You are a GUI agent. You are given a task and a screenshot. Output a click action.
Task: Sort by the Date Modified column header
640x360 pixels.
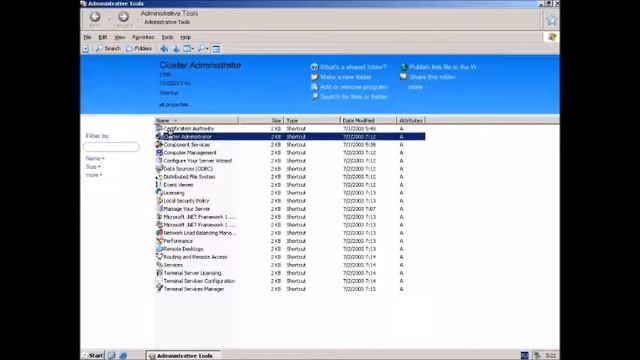[x=368, y=120]
